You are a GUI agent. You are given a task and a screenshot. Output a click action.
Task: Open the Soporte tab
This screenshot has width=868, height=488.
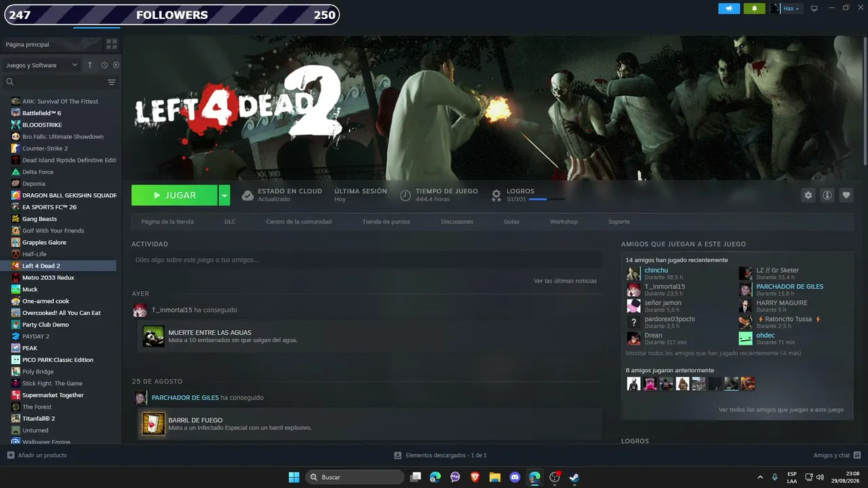click(619, 222)
